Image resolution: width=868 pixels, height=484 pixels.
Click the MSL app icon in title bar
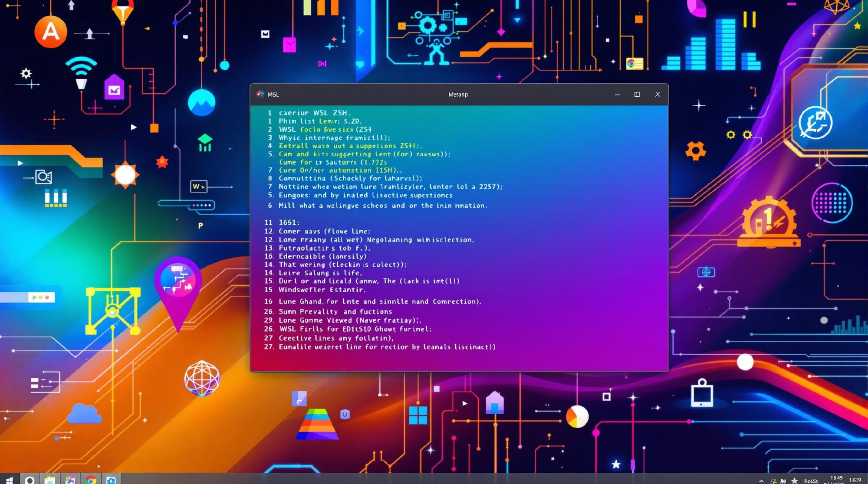[260, 94]
